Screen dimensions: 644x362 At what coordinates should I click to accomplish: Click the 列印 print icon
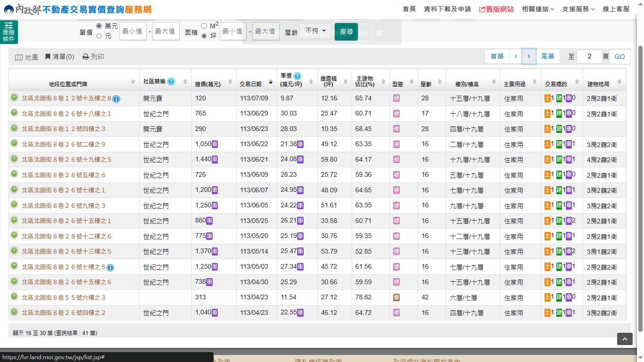tap(86, 57)
